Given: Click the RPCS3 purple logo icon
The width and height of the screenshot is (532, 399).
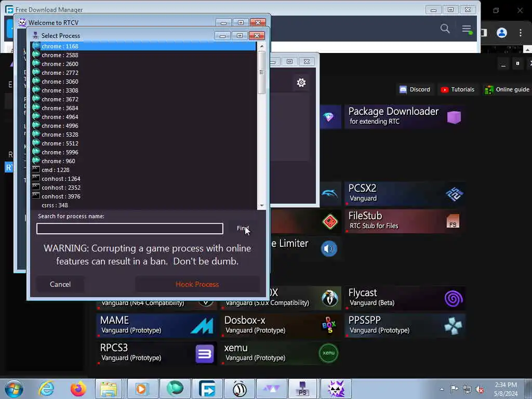Looking at the screenshot, I should 205,354.
